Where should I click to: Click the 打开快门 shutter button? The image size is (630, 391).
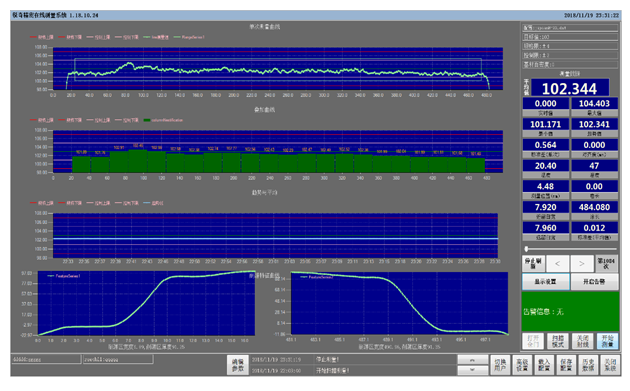coord(533,341)
